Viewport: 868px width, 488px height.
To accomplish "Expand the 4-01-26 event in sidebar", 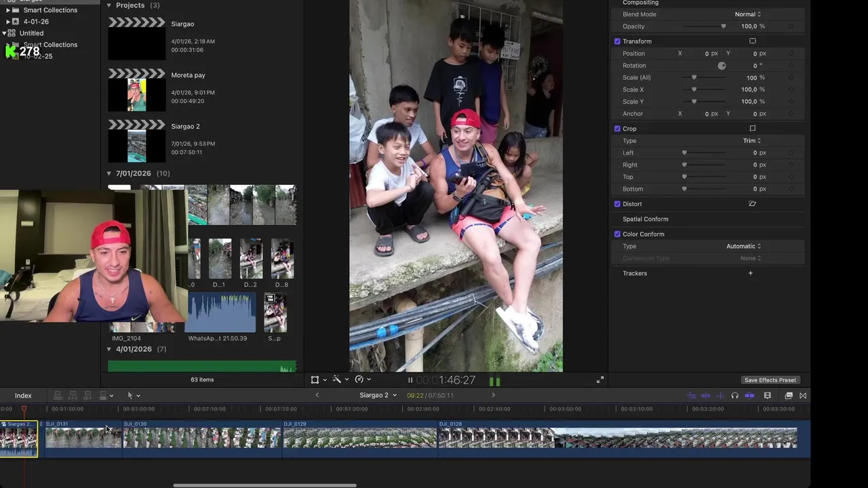I will (x=8, y=22).
